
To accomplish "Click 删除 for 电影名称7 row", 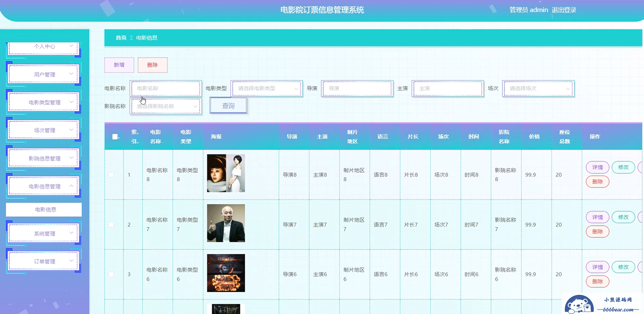I will [x=598, y=231].
